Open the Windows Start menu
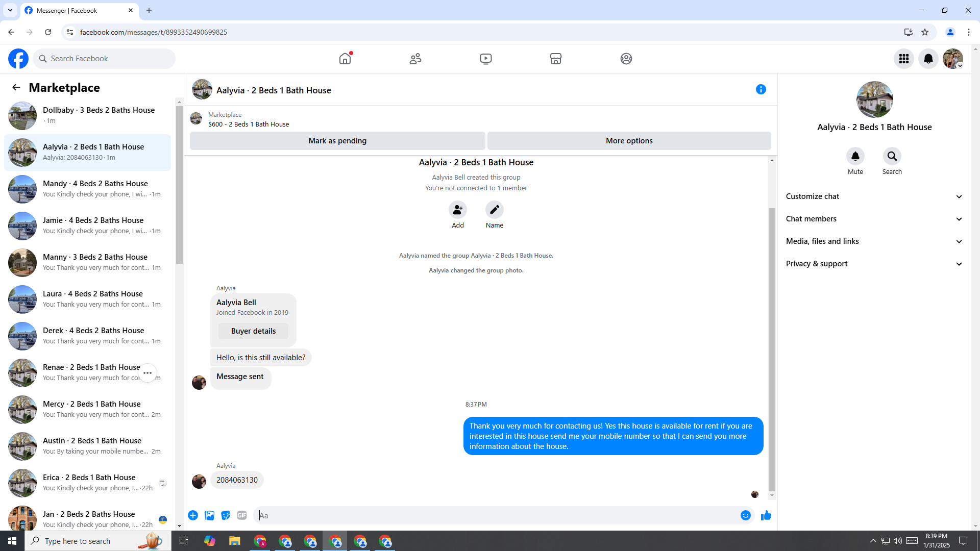The height and width of the screenshot is (551, 980). click(x=12, y=541)
